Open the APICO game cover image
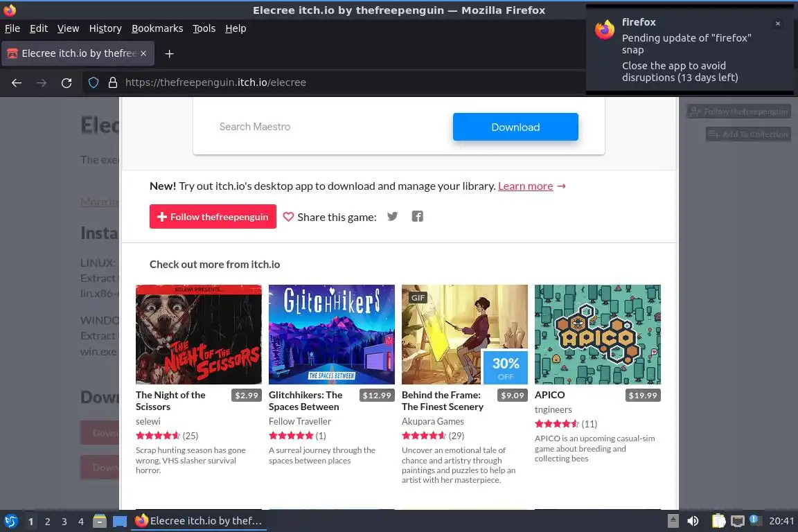 [598, 335]
